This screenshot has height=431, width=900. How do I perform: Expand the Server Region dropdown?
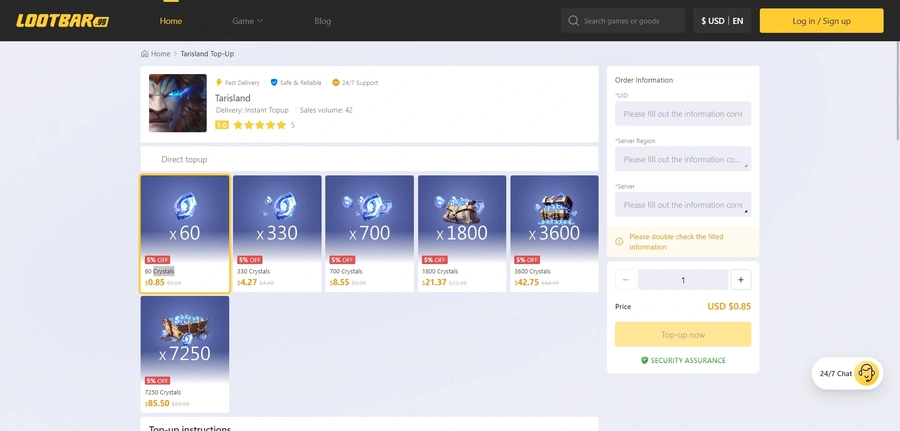[683, 159]
